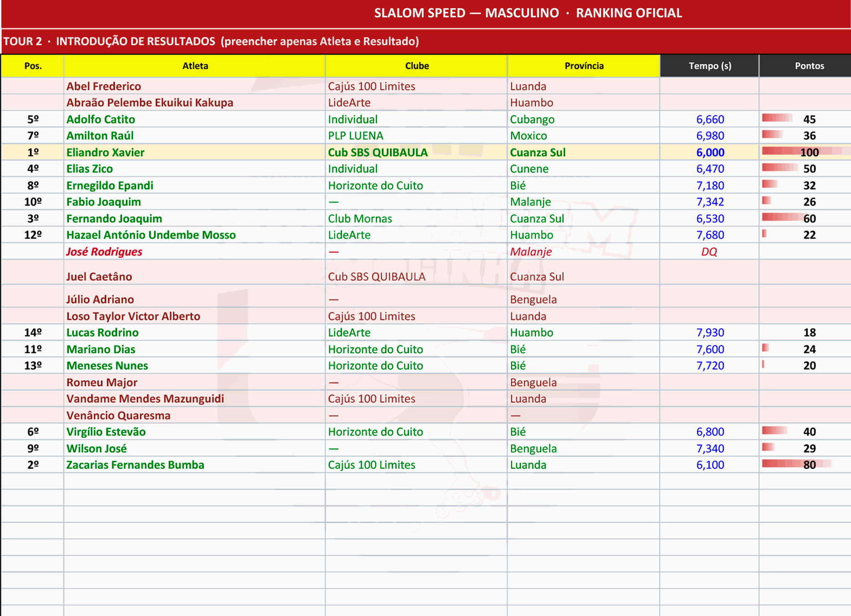The width and height of the screenshot is (851, 616).
Task: Select athlete cell Venâncio Quaresma
Action: [195, 415]
